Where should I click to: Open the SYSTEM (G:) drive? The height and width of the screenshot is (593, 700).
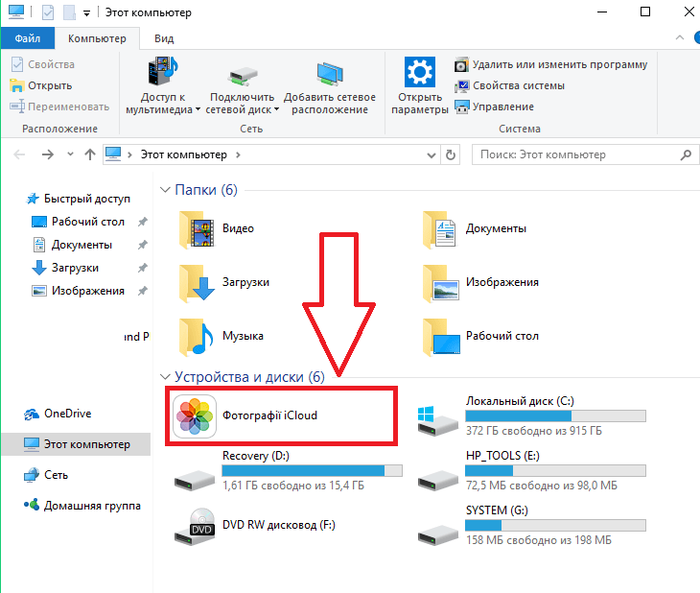point(531,525)
